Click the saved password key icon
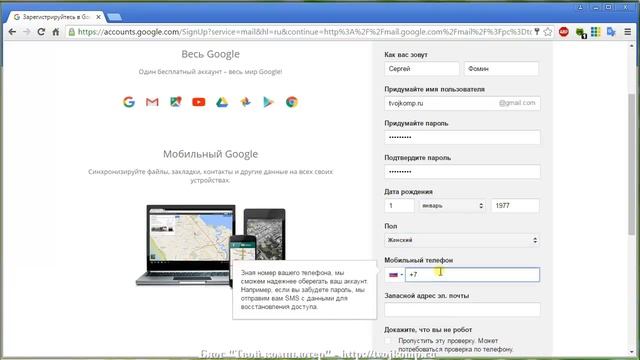This screenshot has width=640, height=360. (537, 31)
